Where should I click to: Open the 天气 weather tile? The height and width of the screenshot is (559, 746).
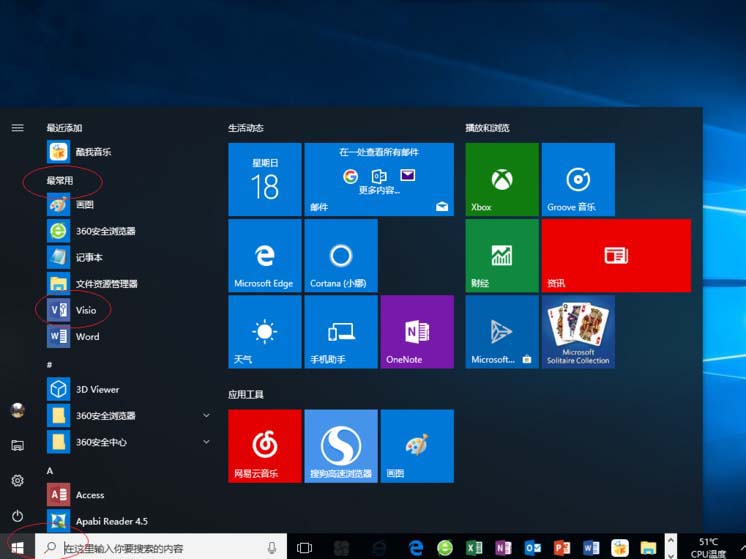pos(265,332)
